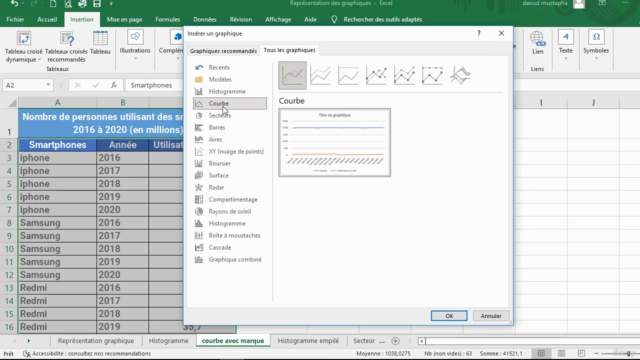Select Courbe chart category
This screenshot has width=640, height=360.
click(230, 103)
